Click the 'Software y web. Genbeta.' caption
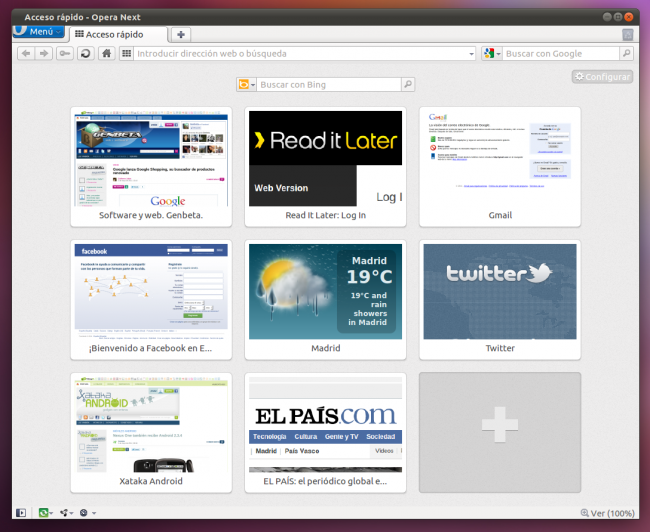Screen dimensions: 650x532 (x=151, y=215)
